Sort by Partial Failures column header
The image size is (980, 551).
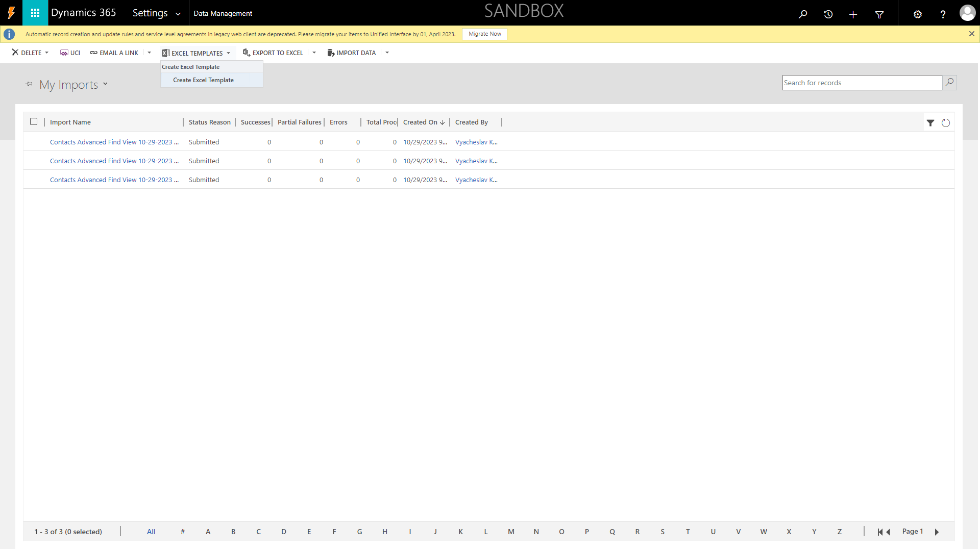[x=299, y=122]
